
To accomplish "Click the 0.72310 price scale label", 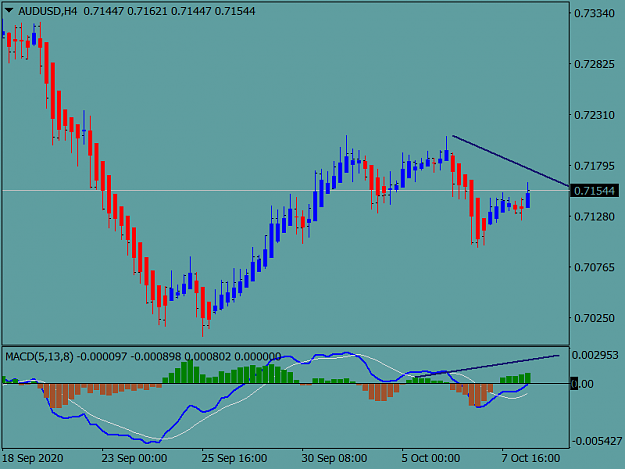I will click(x=594, y=115).
